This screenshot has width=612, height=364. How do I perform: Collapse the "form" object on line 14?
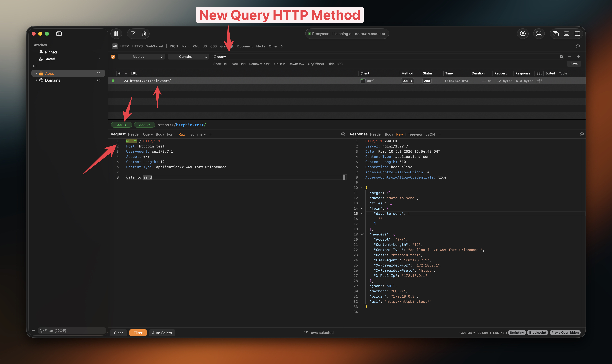tap(362, 208)
